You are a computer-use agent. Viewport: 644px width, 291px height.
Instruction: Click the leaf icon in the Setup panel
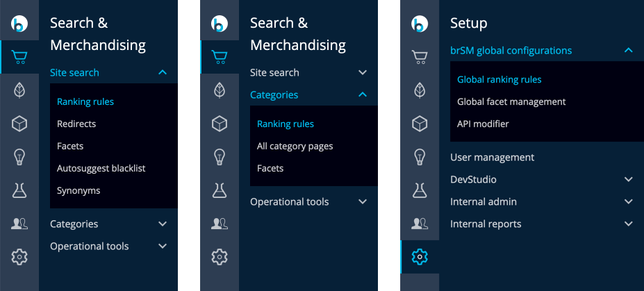pyautogui.click(x=420, y=90)
